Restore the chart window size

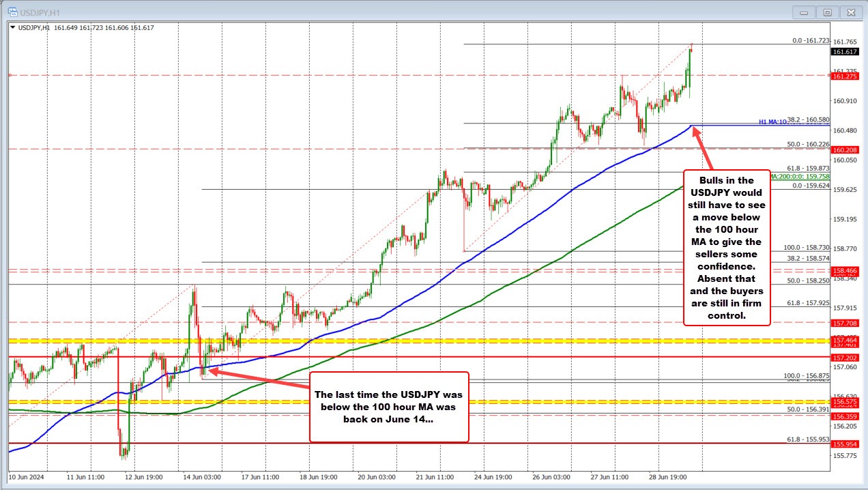tap(827, 12)
